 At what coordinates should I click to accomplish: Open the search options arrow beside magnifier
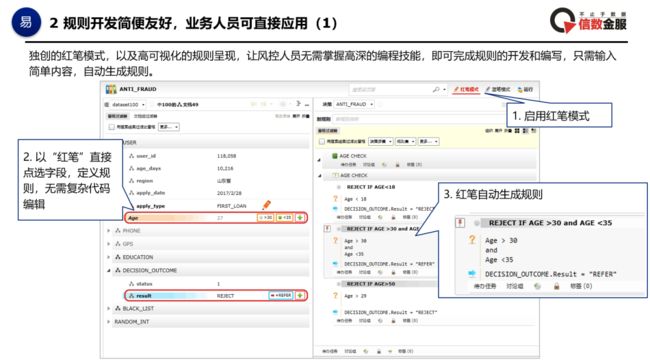(444, 90)
